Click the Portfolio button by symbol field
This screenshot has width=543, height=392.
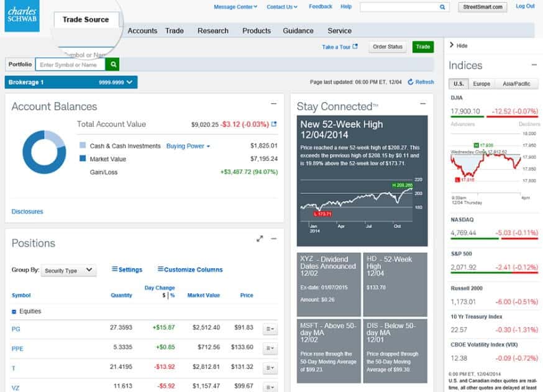(x=20, y=65)
